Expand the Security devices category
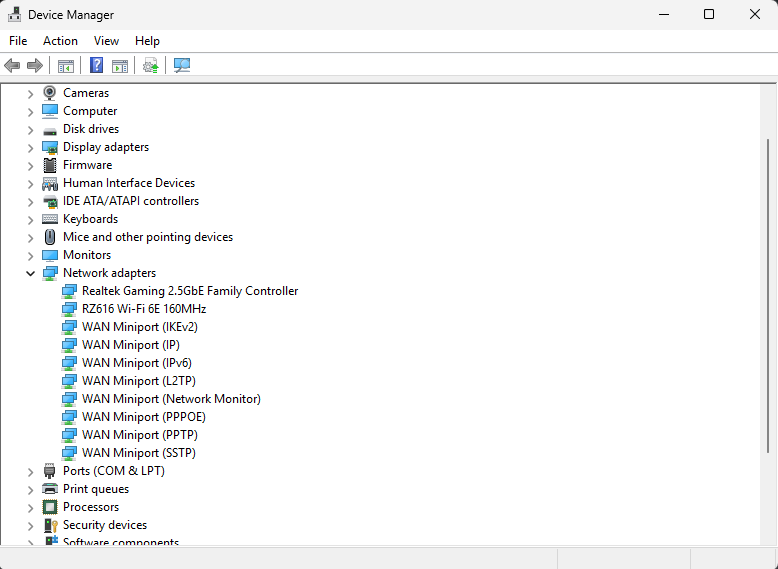The width and height of the screenshot is (778, 569). point(30,525)
